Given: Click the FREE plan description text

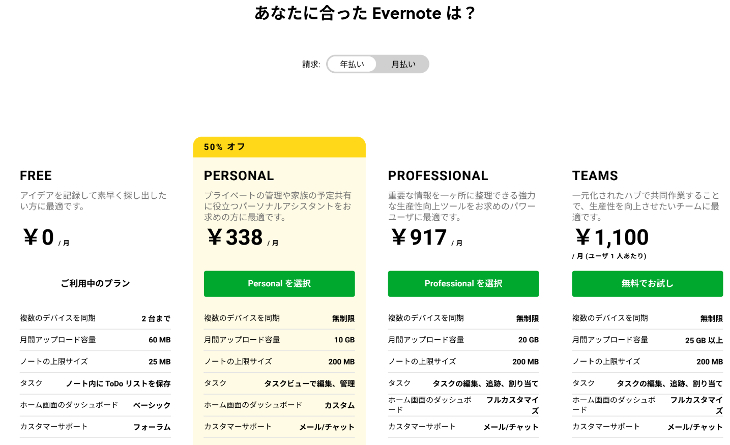Looking at the screenshot, I should point(93,201).
